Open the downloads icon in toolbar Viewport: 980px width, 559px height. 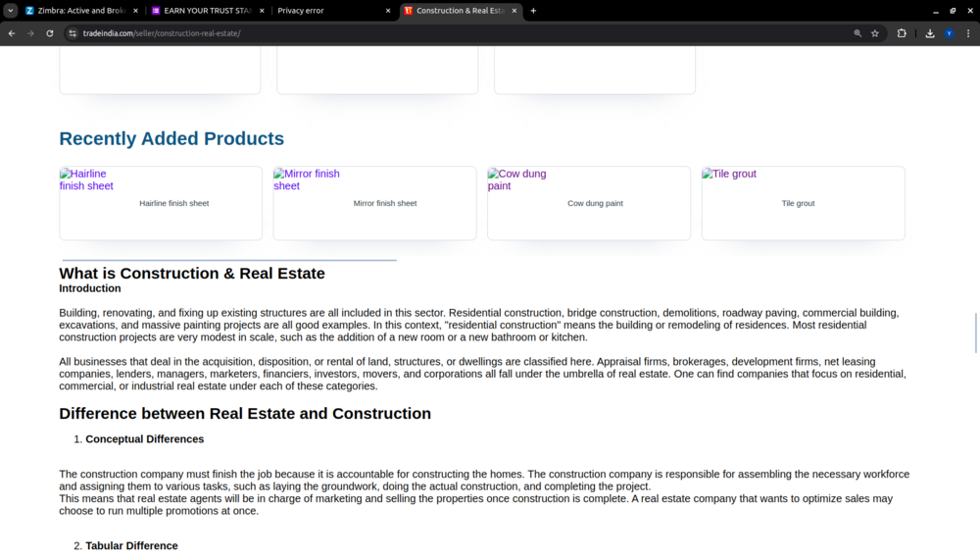[x=930, y=33]
